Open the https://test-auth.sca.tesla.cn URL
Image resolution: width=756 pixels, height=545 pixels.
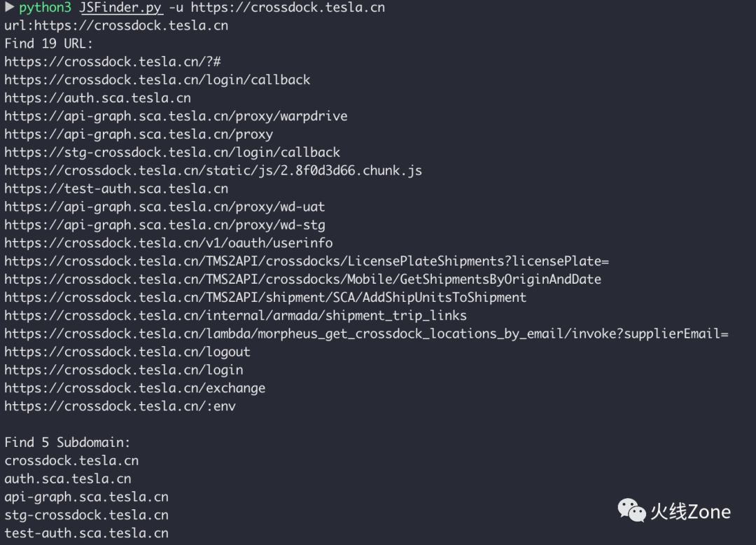tap(116, 188)
